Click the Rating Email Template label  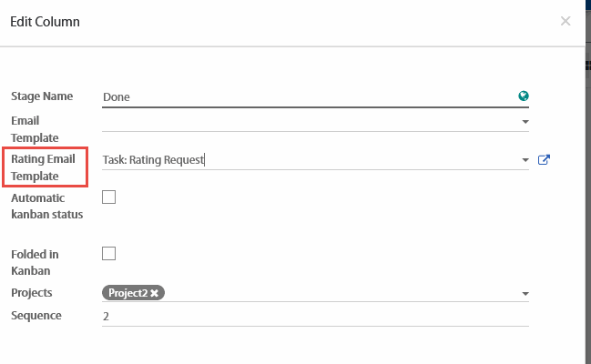click(44, 167)
